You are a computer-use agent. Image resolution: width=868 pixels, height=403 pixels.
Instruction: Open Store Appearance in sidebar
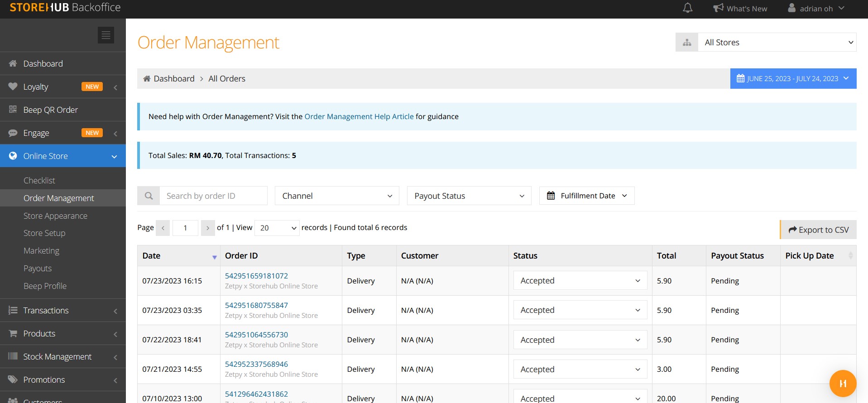(55, 216)
